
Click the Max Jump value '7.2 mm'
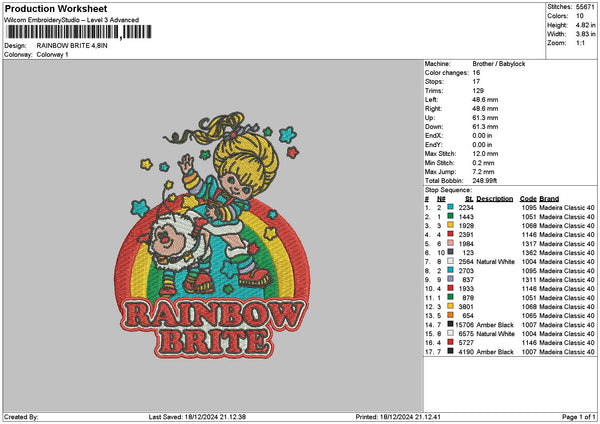pyautogui.click(x=483, y=171)
